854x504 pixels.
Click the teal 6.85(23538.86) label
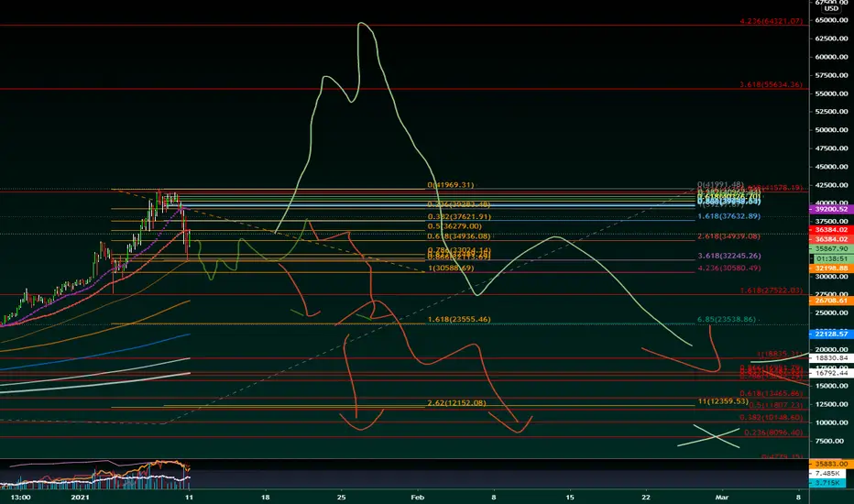pos(728,319)
